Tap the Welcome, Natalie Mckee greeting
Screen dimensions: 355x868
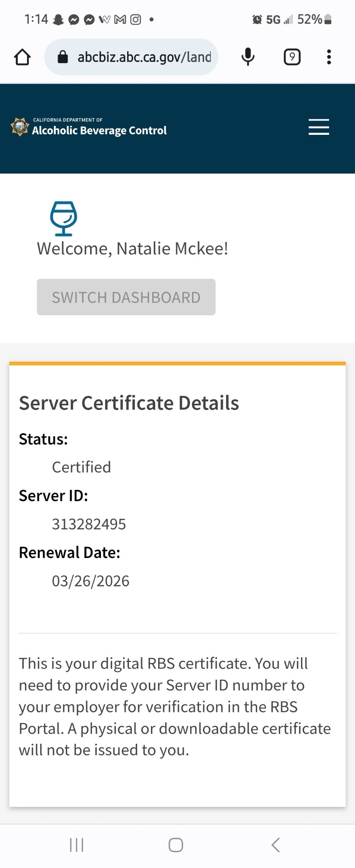(132, 248)
